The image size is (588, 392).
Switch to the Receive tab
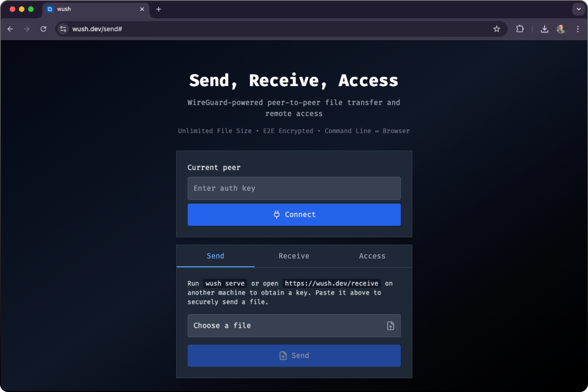coord(294,256)
